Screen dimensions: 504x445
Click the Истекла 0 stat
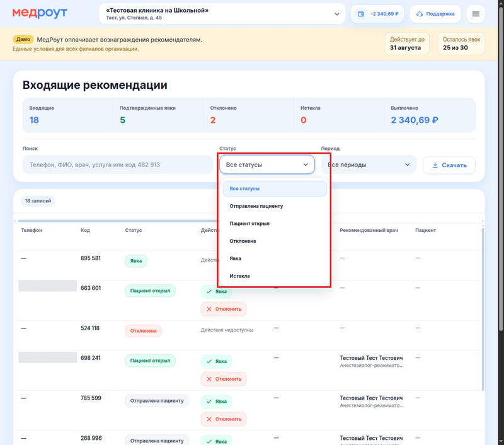(339, 115)
